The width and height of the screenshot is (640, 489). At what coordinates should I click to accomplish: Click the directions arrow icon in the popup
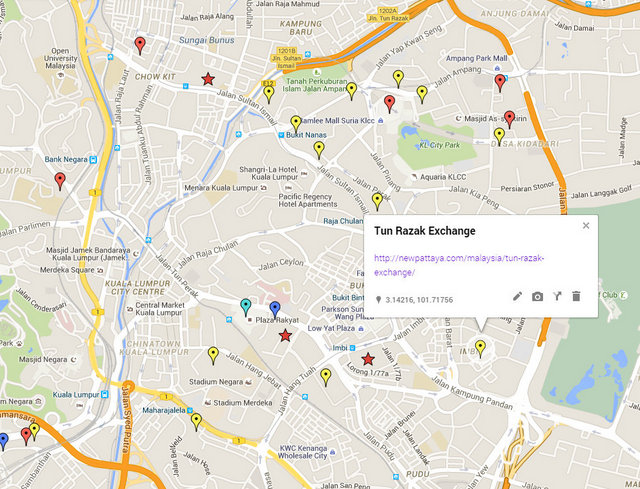tap(557, 296)
